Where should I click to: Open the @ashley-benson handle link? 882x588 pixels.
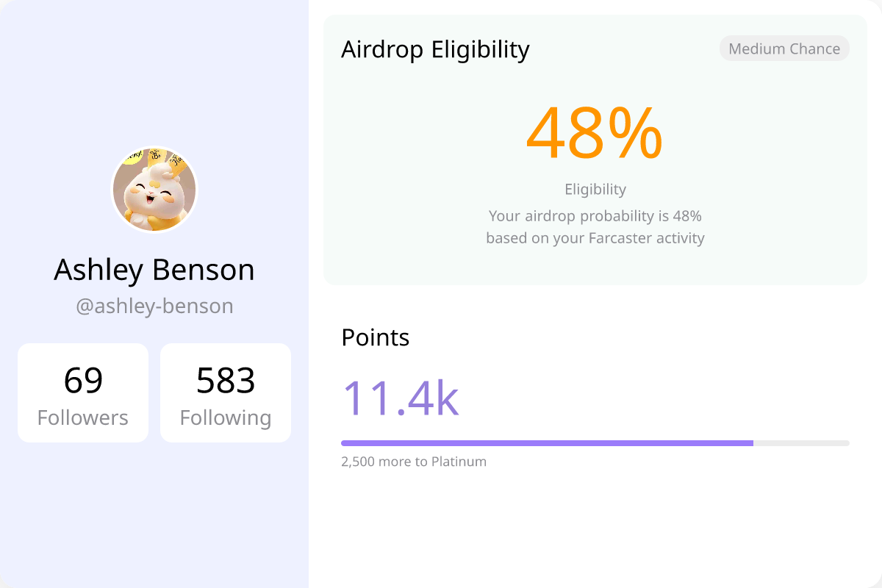pyautogui.click(x=154, y=306)
